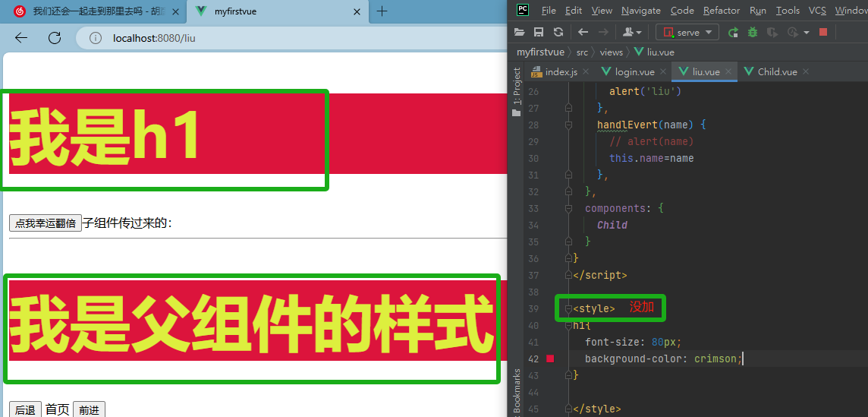Navigate forward in PyCharm toolbar
868x417 pixels.
coord(603,32)
